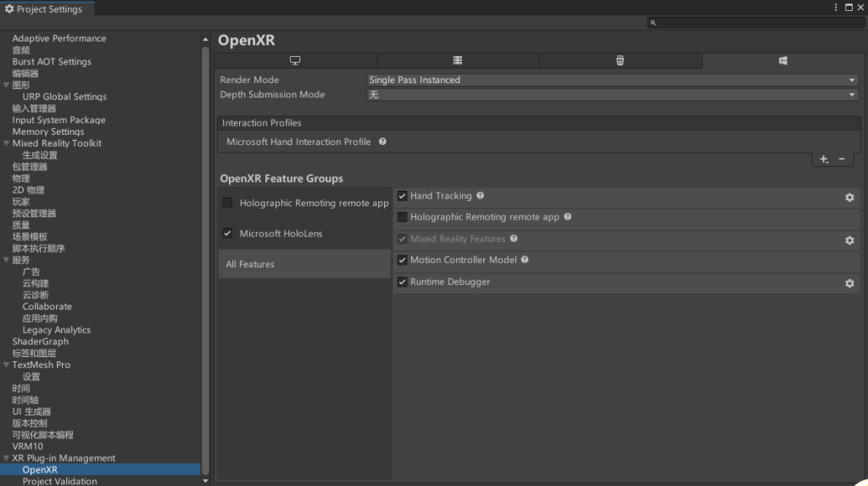Show help for Holographic Remoting feature

tap(567, 216)
